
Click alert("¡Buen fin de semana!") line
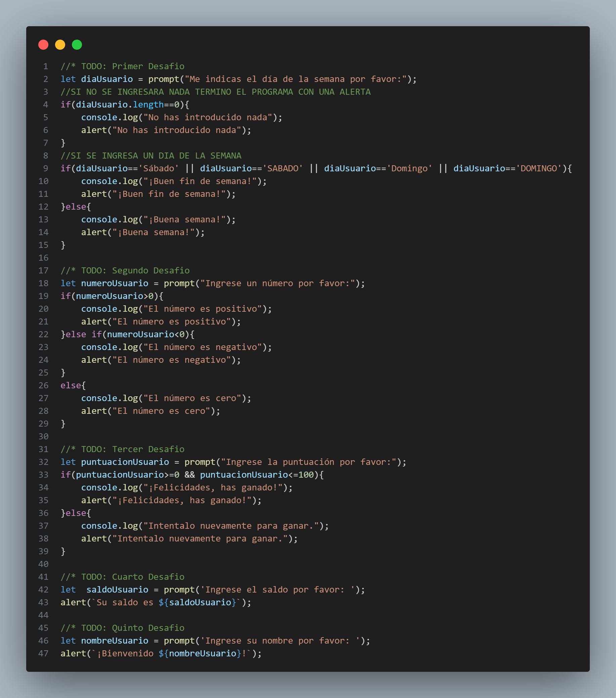click(159, 194)
